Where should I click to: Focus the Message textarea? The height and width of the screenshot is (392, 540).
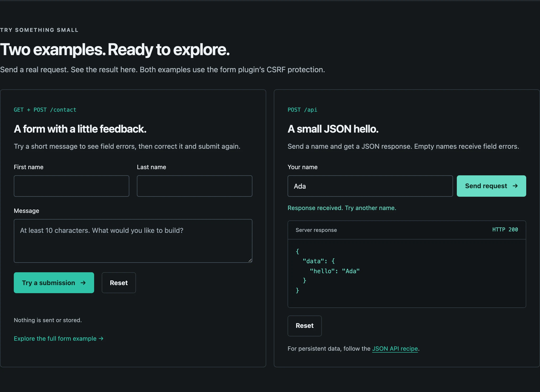133,241
